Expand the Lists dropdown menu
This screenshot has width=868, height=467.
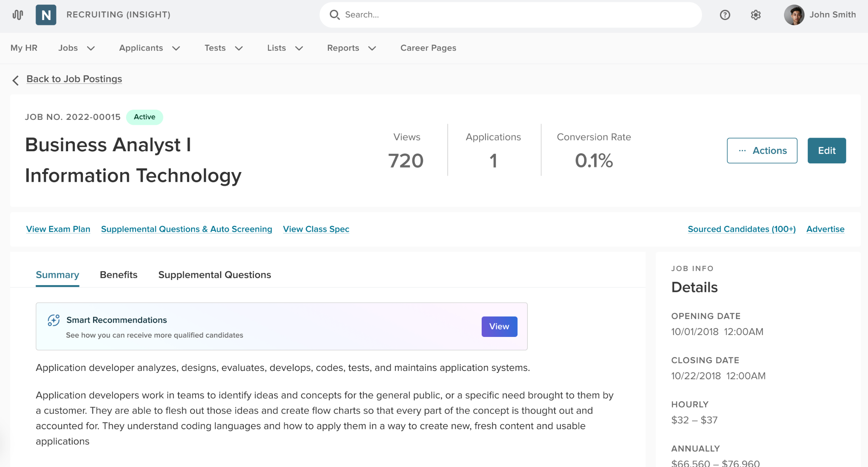285,48
